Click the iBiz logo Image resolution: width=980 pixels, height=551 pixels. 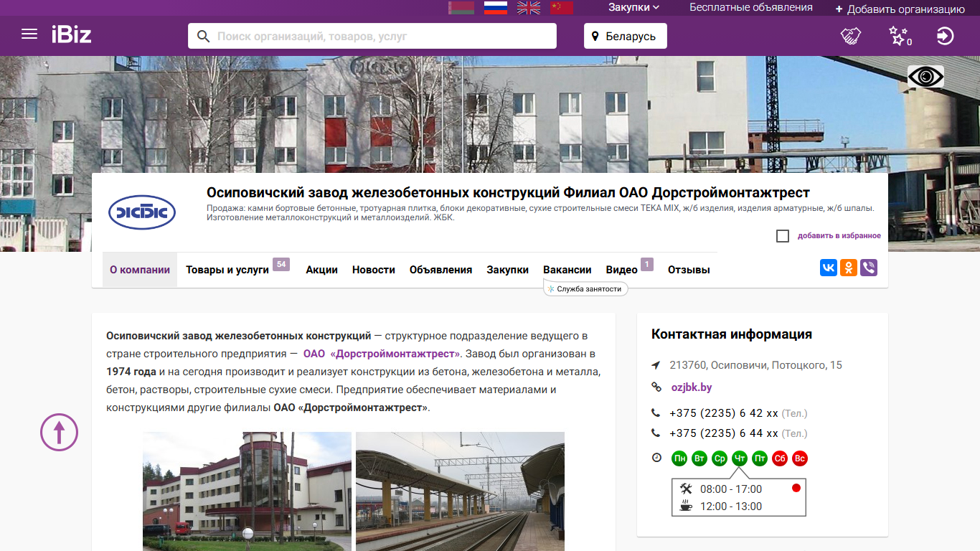point(71,34)
